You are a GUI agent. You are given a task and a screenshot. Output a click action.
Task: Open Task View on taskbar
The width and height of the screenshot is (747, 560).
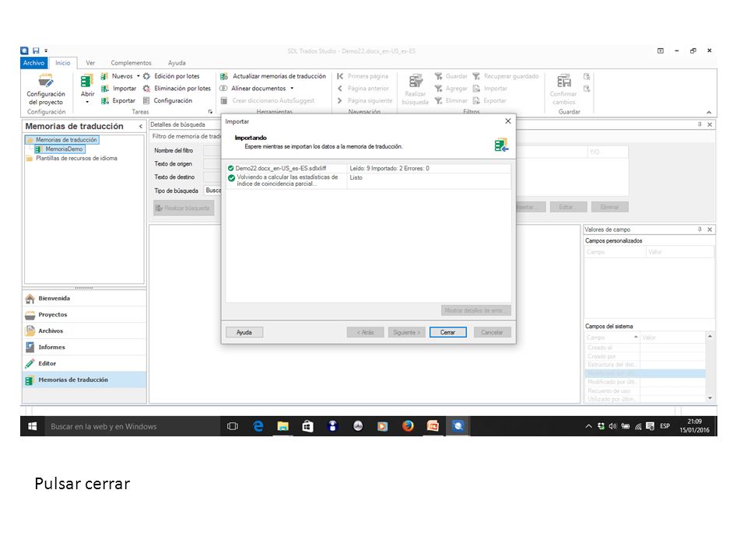[233, 426]
